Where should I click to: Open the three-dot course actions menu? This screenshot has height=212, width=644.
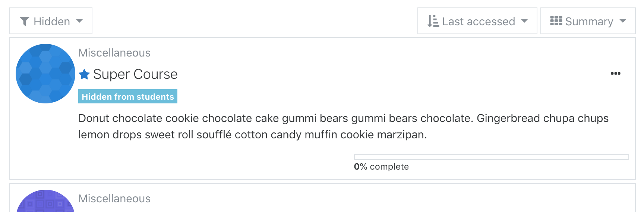pos(616,74)
